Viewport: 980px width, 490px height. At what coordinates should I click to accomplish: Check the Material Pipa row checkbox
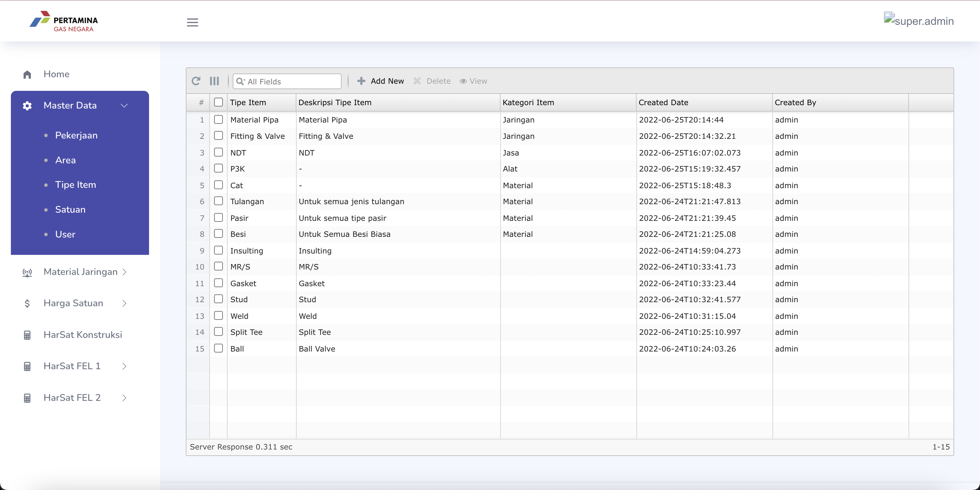(x=218, y=119)
